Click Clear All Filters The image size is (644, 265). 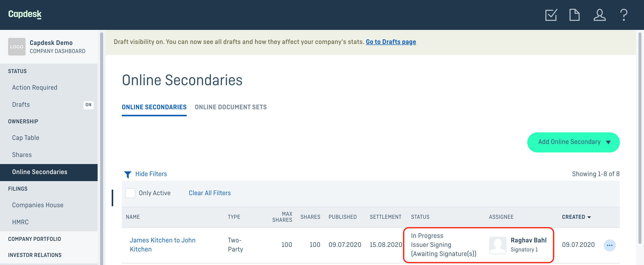click(x=210, y=193)
